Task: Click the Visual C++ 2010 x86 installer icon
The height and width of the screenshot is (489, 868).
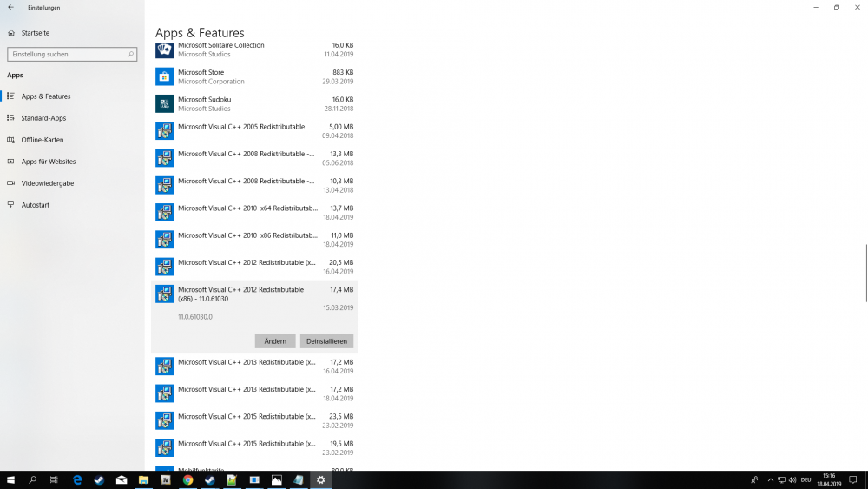Action: (x=164, y=239)
